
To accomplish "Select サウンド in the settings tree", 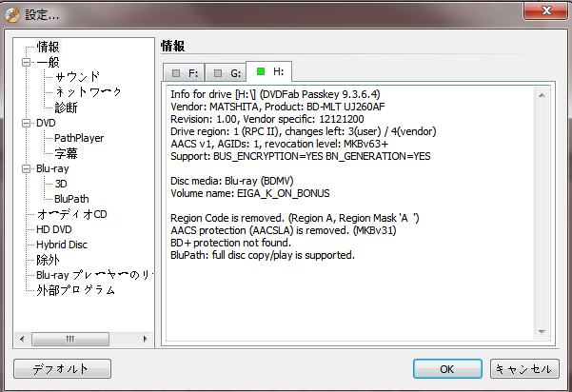I will 77,77.
